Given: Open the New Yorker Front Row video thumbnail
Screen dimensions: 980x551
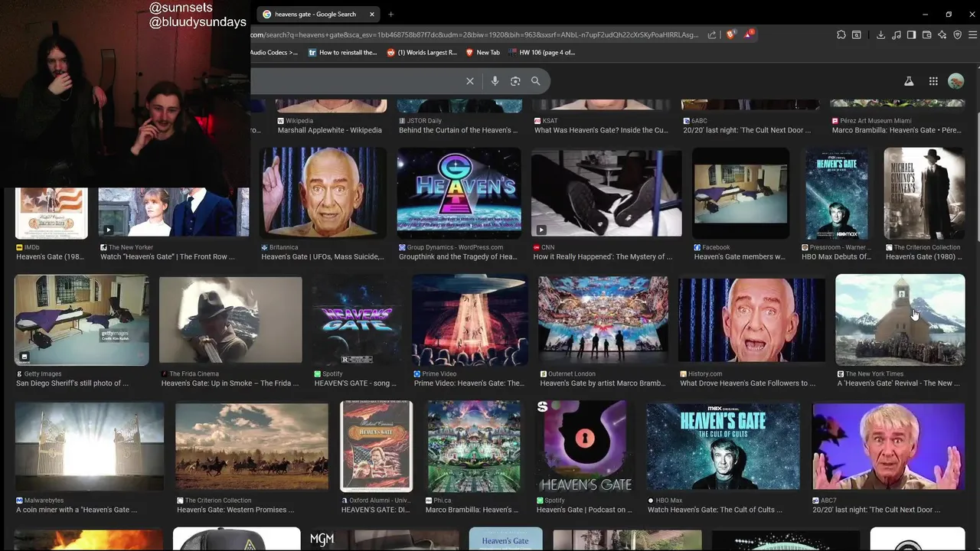Looking at the screenshot, I should coord(174,213).
